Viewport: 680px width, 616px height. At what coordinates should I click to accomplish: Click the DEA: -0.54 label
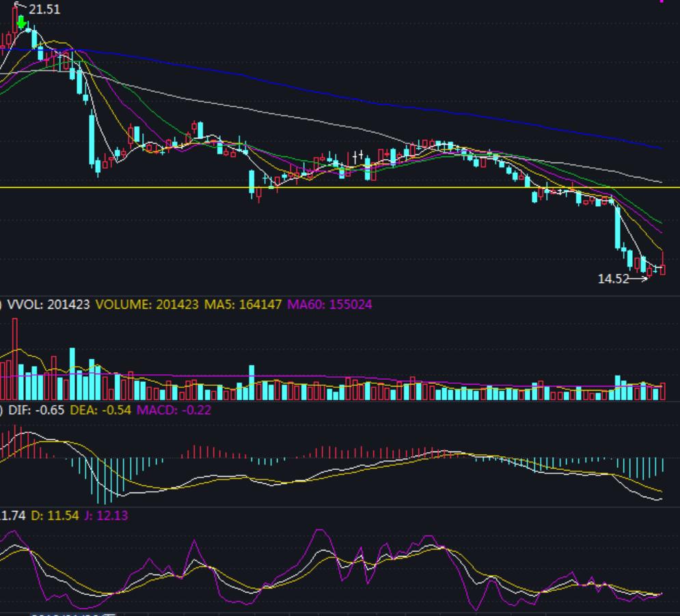(x=100, y=410)
